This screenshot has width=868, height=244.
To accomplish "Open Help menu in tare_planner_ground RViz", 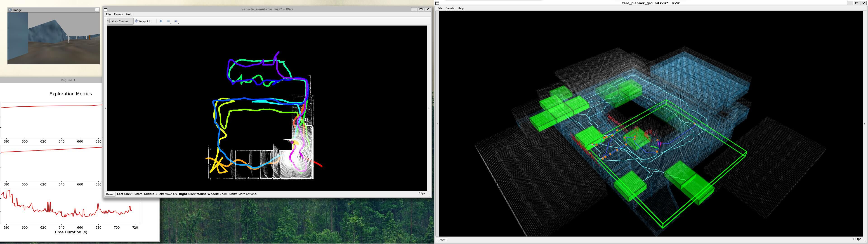I will click(x=461, y=8).
